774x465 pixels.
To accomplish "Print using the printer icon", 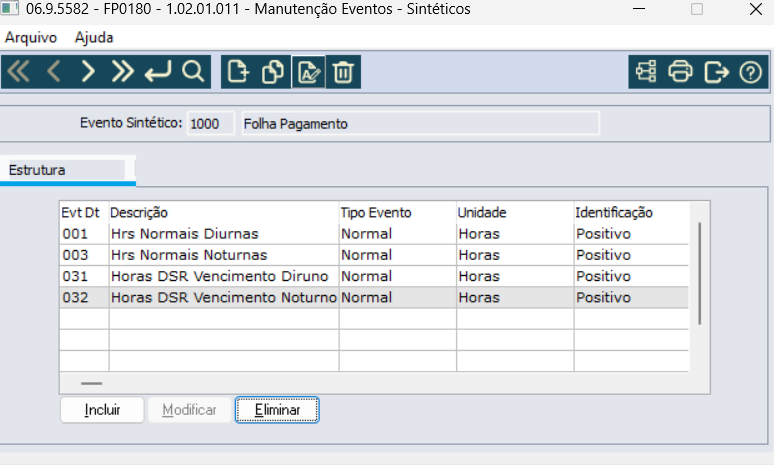I will coord(680,72).
